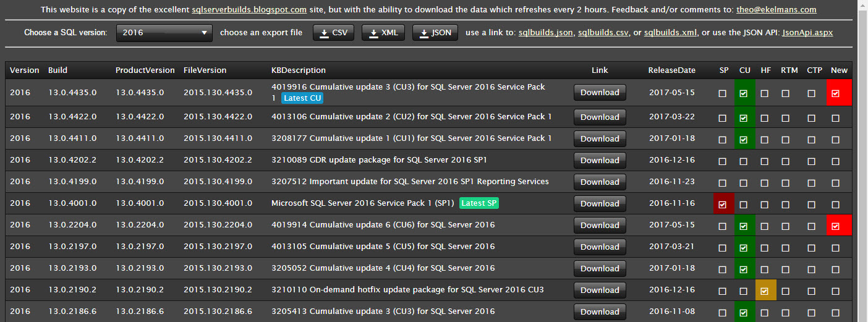The image size is (868, 322).
Task: Toggle HF checkbox for build 13.0.2190.2
Action: 765,292
